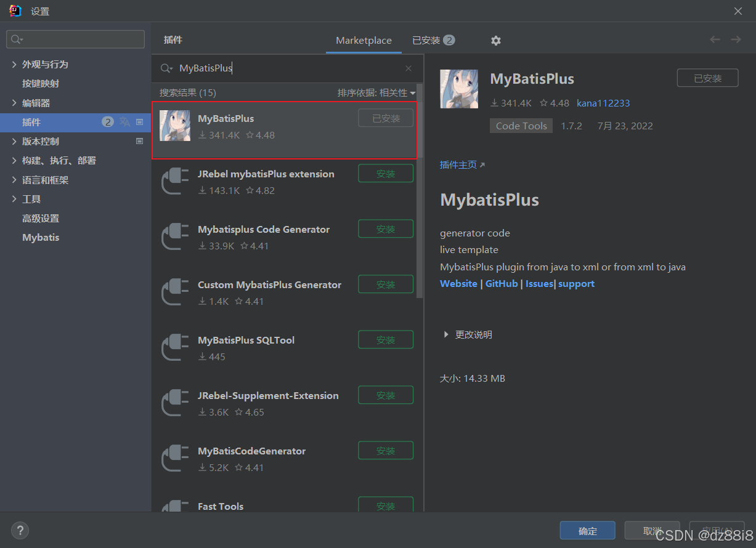Click the project-level icon on 插件 row
Viewport: 756px width, 548px height.
[139, 122]
